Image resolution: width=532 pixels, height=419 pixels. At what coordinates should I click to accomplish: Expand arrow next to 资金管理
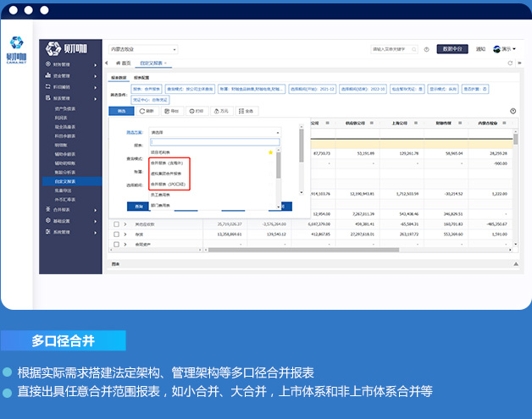pos(96,76)
